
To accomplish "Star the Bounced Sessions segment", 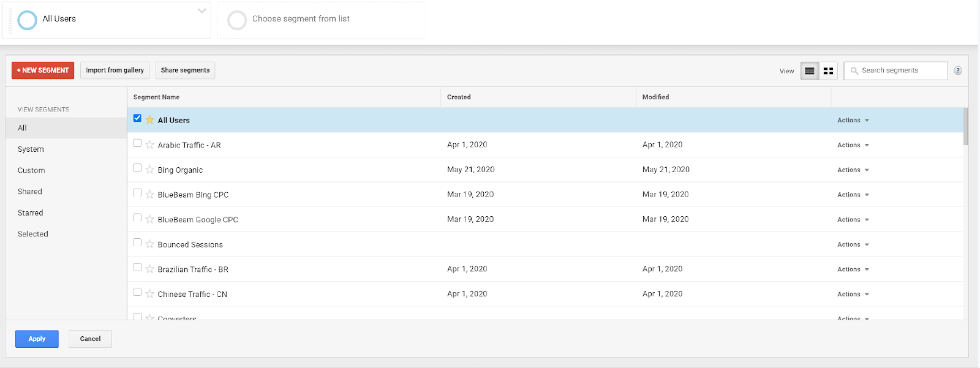I will point(149,244).
